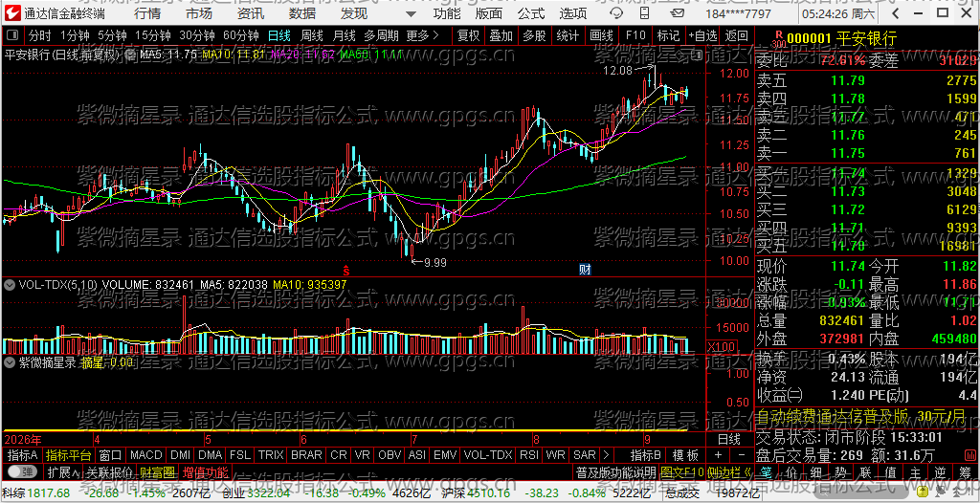Toggle the 弹 switch at bottom left
The width and height of the screenshot is (980, 503).
click(23, 471)
